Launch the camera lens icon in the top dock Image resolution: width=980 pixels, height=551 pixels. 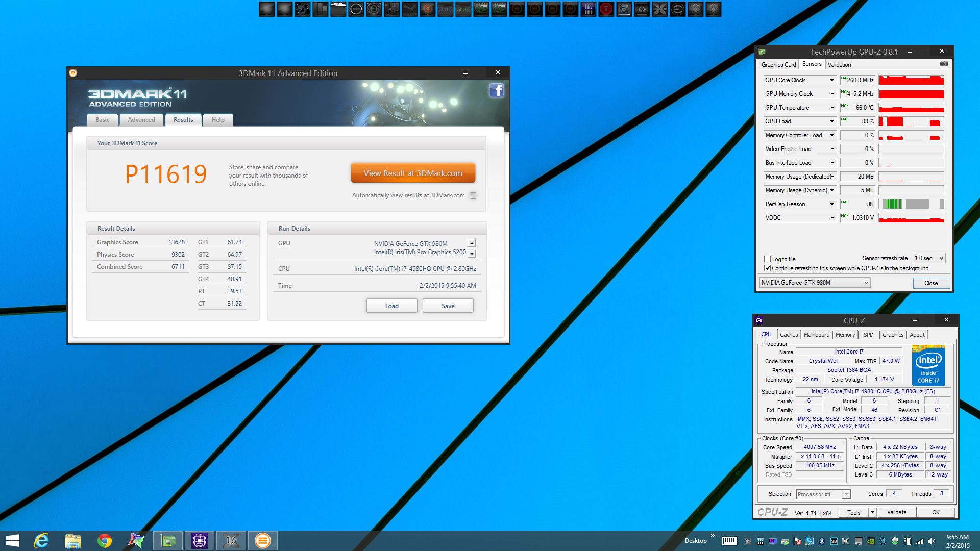coord(374,9)
